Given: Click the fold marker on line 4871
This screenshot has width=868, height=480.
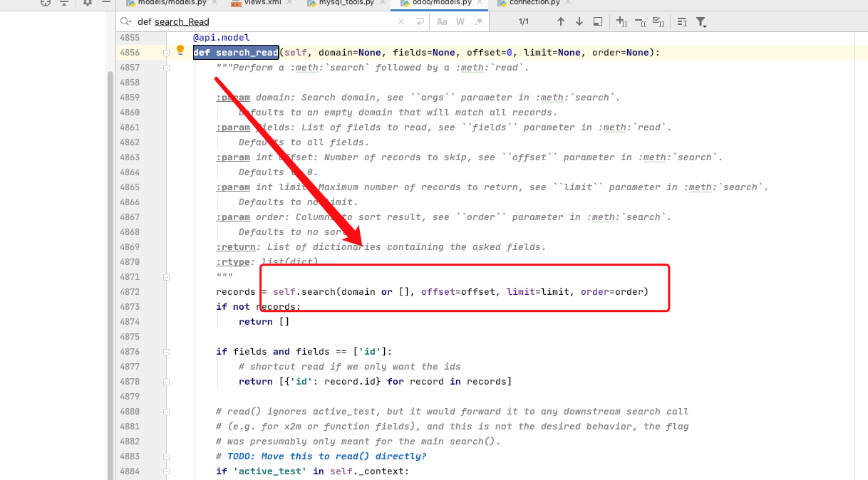Looking at the screenshot, I should pos(166,277).
